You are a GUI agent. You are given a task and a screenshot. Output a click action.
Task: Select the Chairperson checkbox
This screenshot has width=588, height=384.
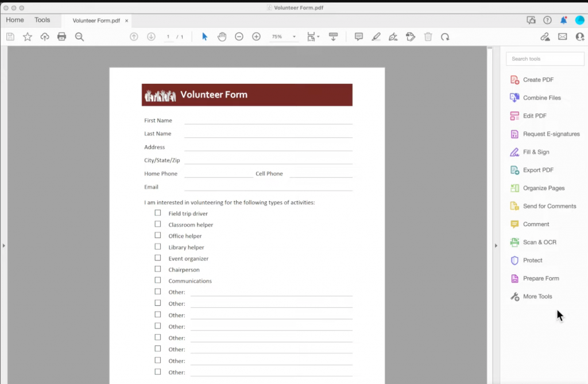click(158, 269)
